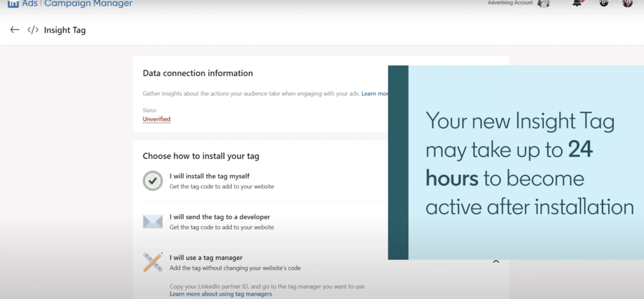The image size is (644, 299).
Task: Click the text 'Copy your LinkedIn partner ID'
Action: click(209, 286)
